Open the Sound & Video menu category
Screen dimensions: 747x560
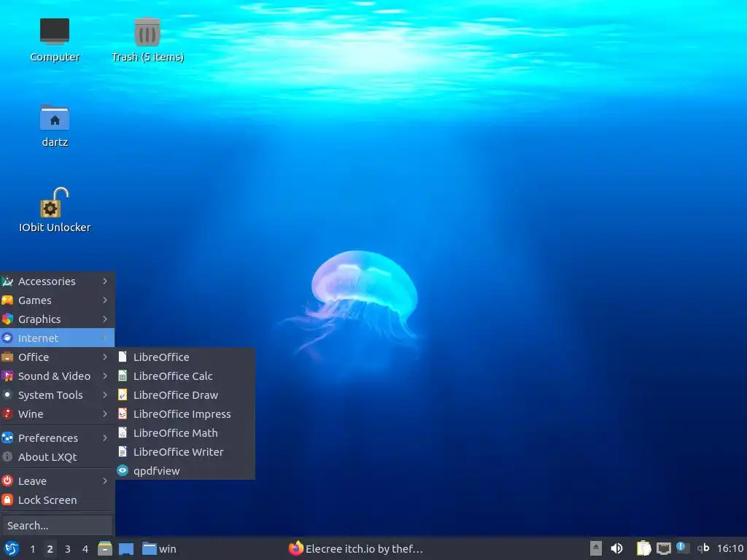click(57, 376)
